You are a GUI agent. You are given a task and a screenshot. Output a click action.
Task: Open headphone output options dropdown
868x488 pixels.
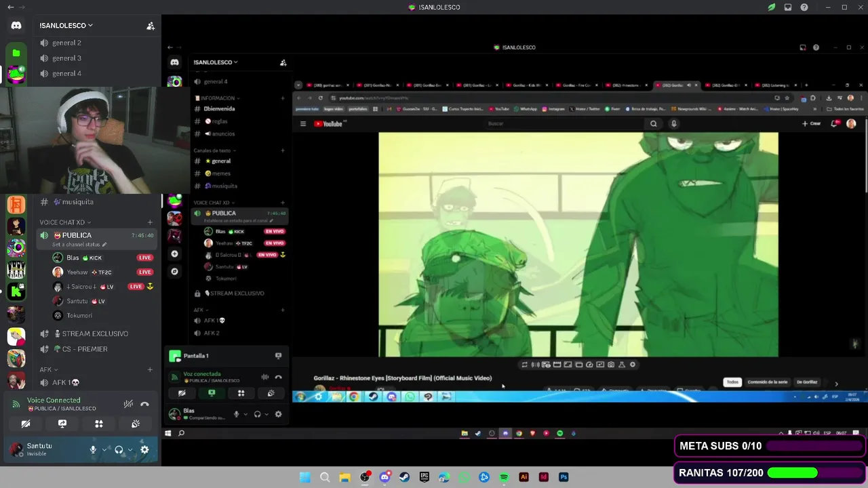(130, 449)
